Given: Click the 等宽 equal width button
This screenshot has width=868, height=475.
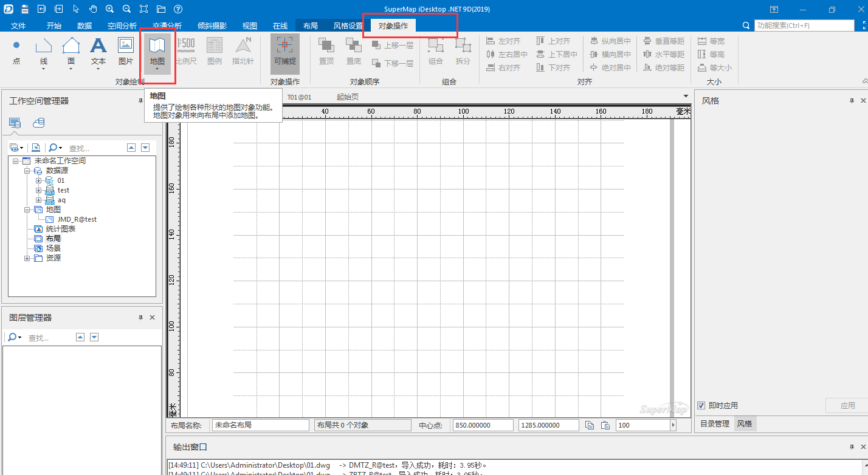Looking at the screenshot, I should pos(711,41).
